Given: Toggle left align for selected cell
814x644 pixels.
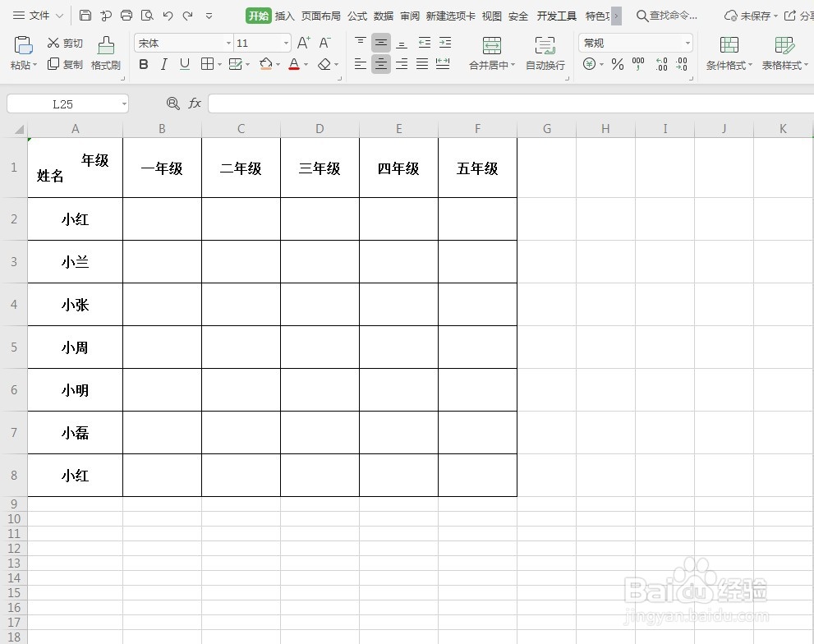Looking at the screenshot, I should (360, 64).
